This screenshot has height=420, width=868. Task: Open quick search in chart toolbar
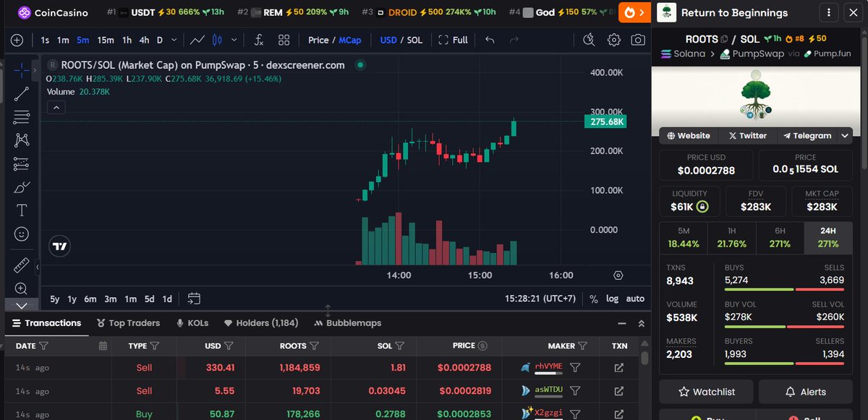coord(589,40)
